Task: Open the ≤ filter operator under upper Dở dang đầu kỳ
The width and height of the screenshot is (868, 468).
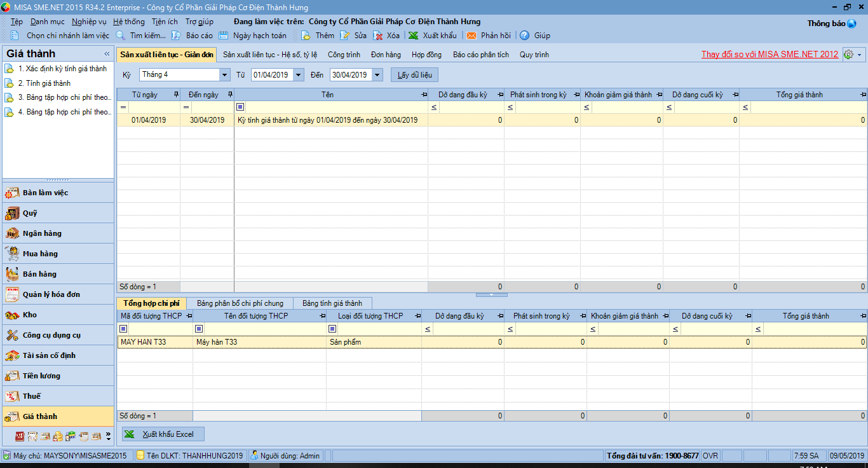Action: pyautogui.click(x=434, y=107)
